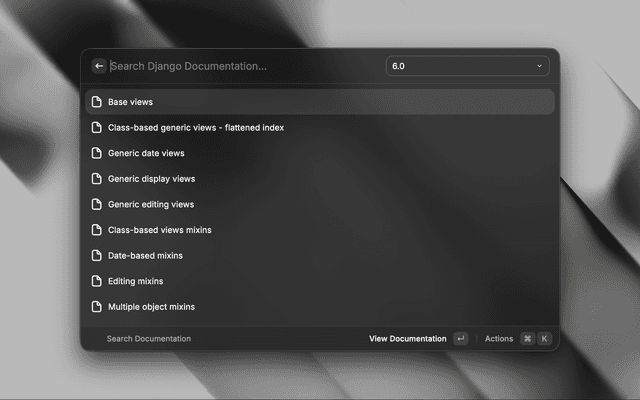Click document icon beside Generic editing views
Screen dimensions: 640x400
point(97,204)
